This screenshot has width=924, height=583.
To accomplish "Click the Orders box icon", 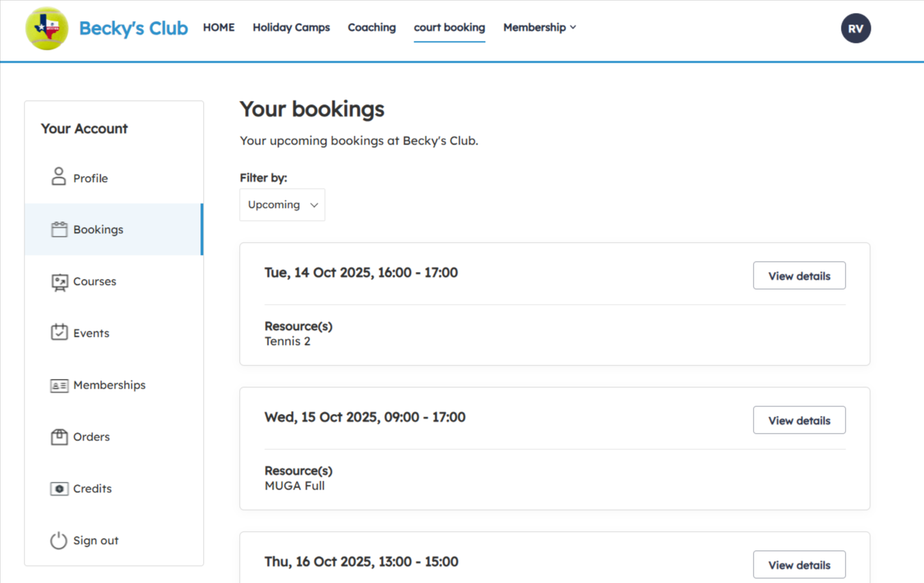I will pyautogui.click(x=59, y=437).
